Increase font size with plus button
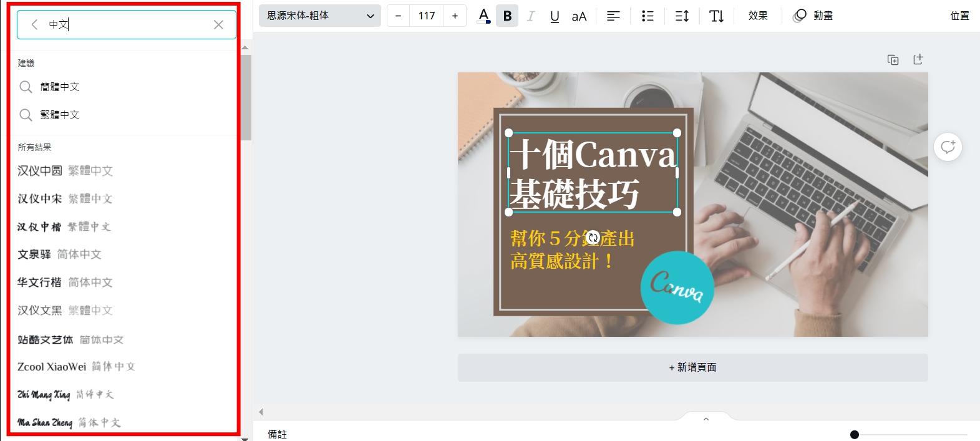This screenshot has height=441, width=980. pos(455,16)
